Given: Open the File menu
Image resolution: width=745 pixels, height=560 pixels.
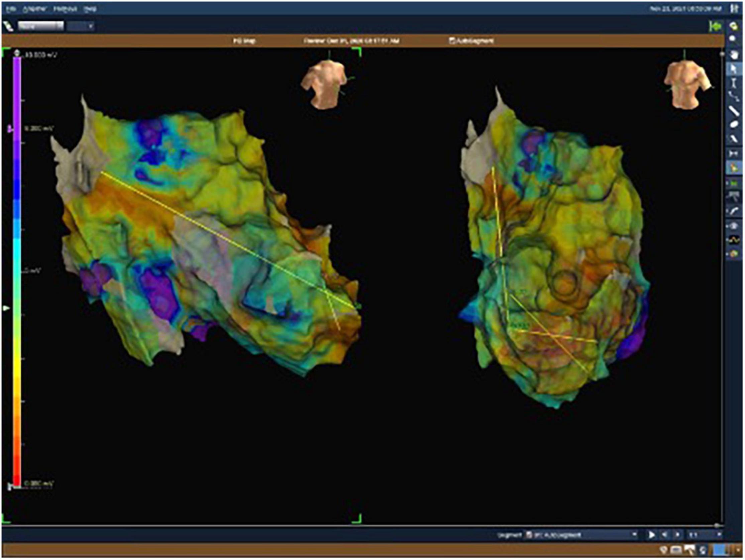Looking at the screenshot, I should coord(11,9).
